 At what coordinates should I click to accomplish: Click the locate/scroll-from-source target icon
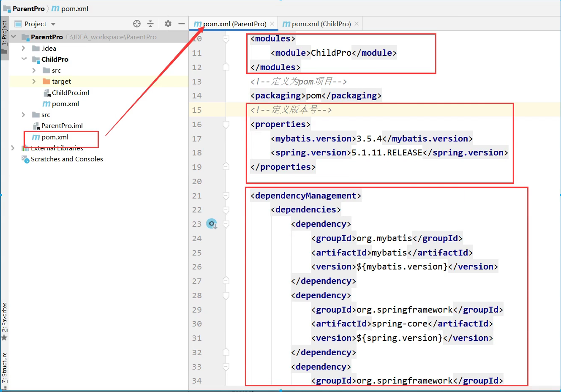click(137, 24)
